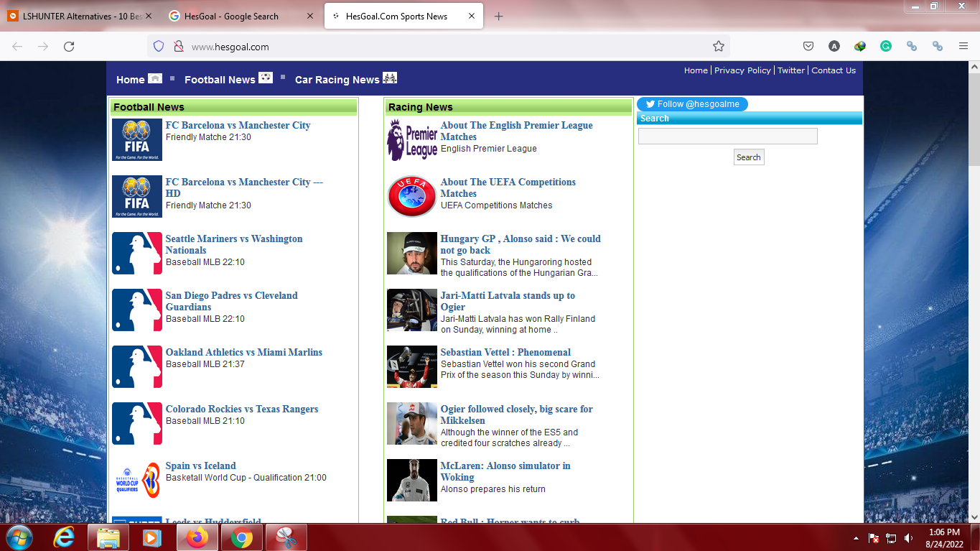The height and width of the screenshot is (551, 980).
Task: Click the tracking protection shield icon
Action: click(x=159, y=46)
